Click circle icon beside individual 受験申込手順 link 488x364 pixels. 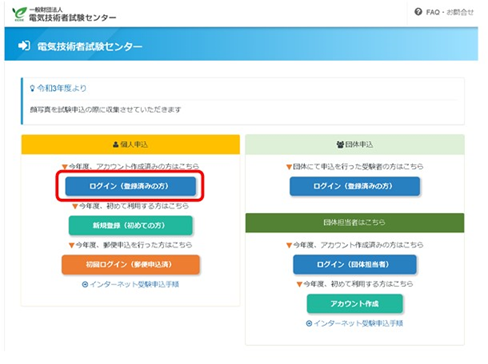coord(85,285)
